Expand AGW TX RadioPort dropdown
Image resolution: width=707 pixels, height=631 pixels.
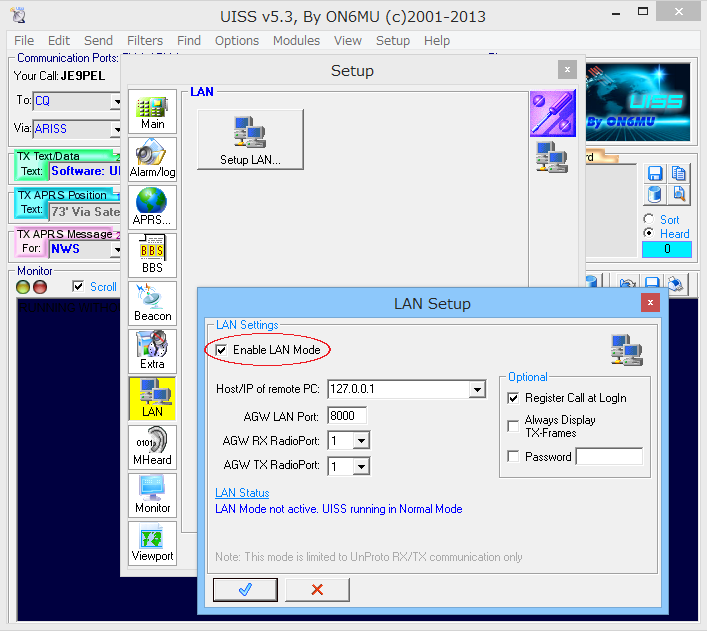coord(362,466)
